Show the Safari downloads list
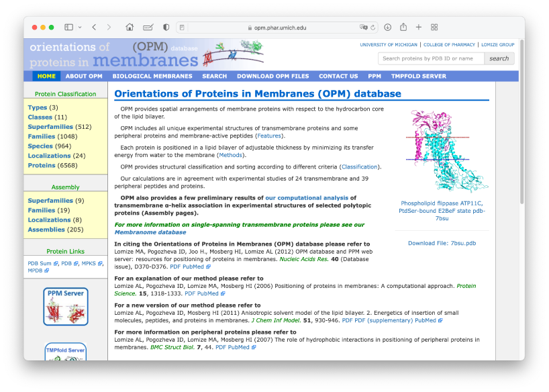The width and height of the screenshot is (549, 392). [388, 28]
